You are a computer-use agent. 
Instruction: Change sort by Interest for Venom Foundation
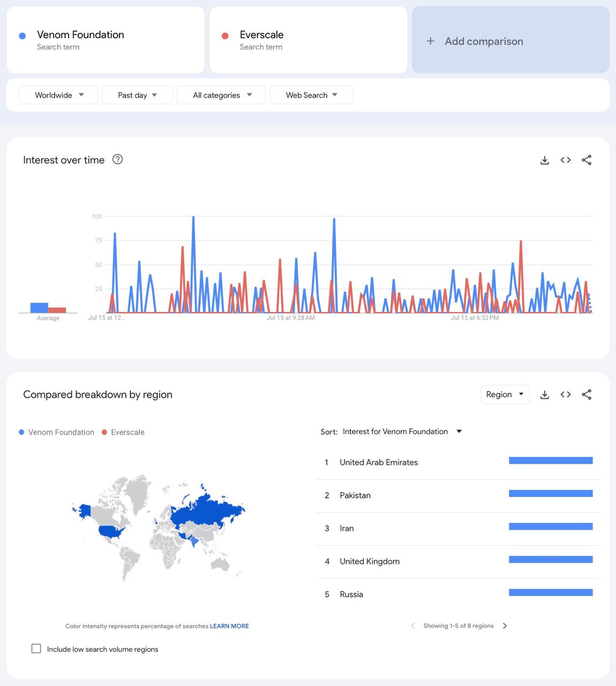point(402,432)
